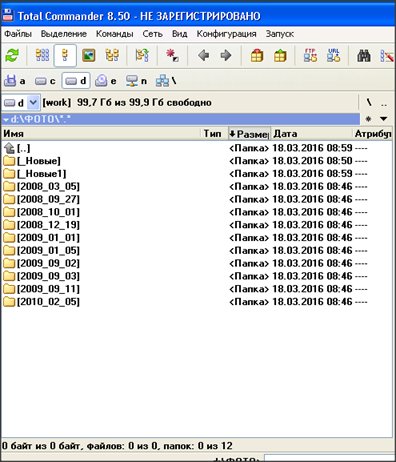The image size is (396, 462).
Task: Go back with left arrow icon
Action: pyautogui.click(x=204, y=55)
